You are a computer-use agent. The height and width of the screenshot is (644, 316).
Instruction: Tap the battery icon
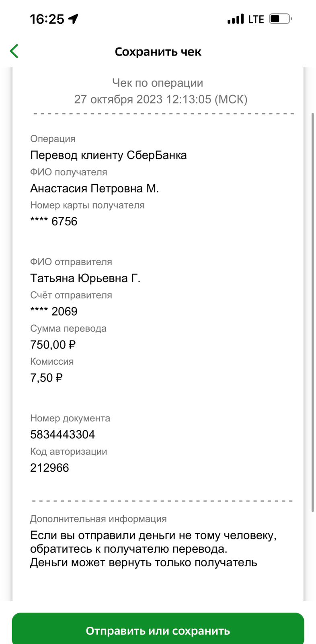(x=280, y=19)
